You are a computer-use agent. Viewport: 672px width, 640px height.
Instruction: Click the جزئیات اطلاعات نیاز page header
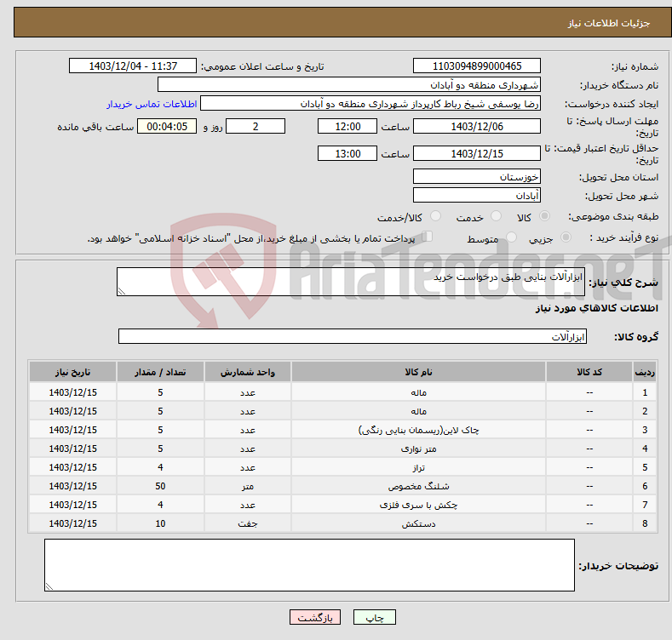(609, 23)
